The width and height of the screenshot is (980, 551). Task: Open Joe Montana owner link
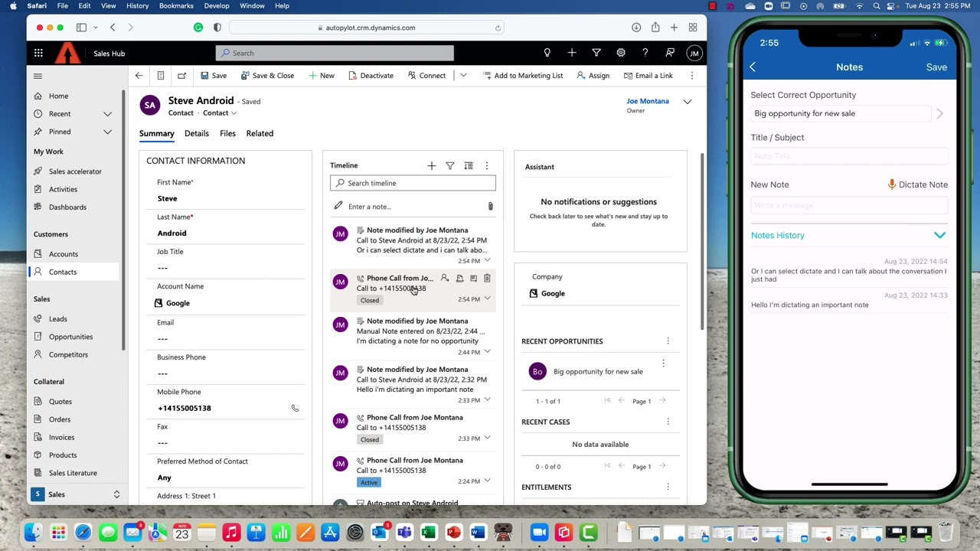coord(648,101)
